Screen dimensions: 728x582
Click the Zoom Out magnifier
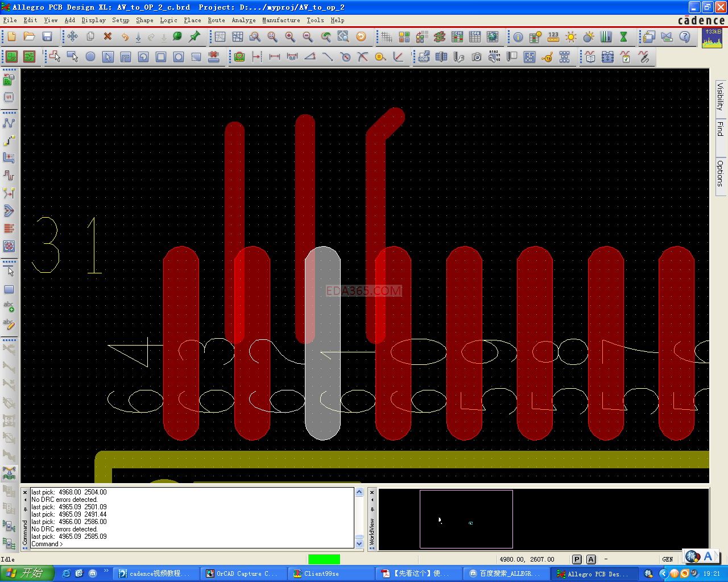(308, 37)
